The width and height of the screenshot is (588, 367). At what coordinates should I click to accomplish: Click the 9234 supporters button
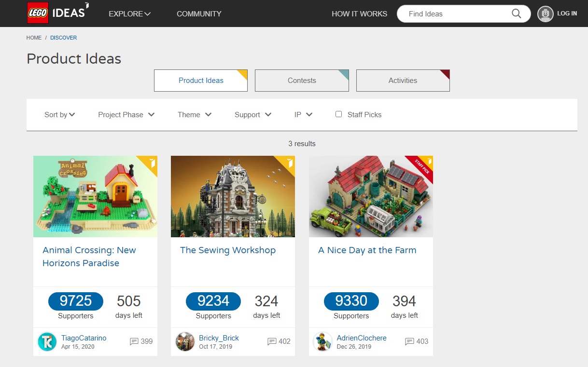tap(213, 301)
